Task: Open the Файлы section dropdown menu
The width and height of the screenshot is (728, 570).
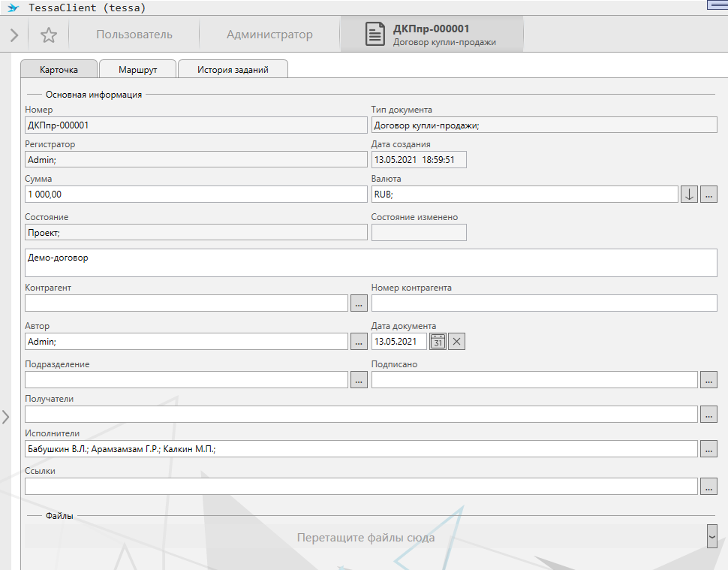Action: 711,536
